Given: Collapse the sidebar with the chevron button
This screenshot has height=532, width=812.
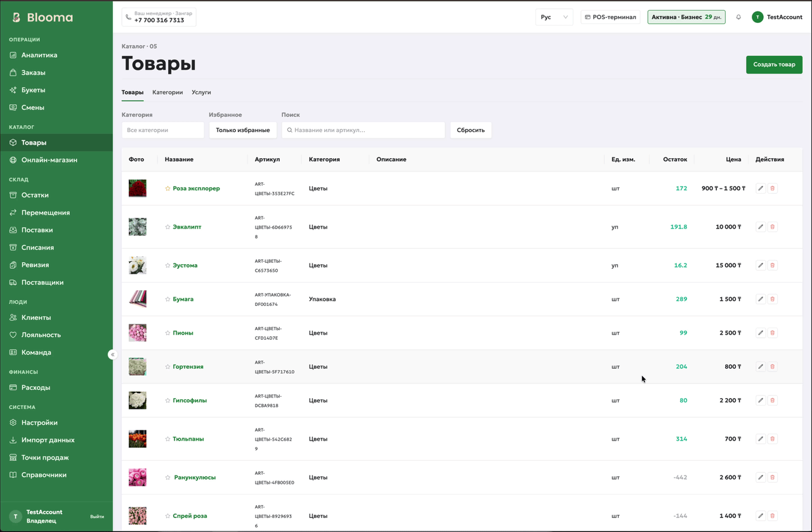Looking at the screenshot, I should coord(112,354).
